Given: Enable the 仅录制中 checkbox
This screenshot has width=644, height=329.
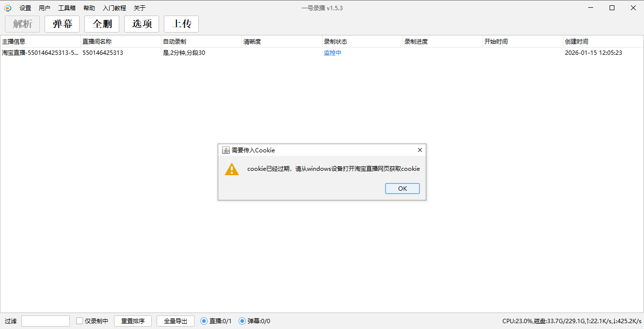Looking at the screenshot, I should pos(79,321).
